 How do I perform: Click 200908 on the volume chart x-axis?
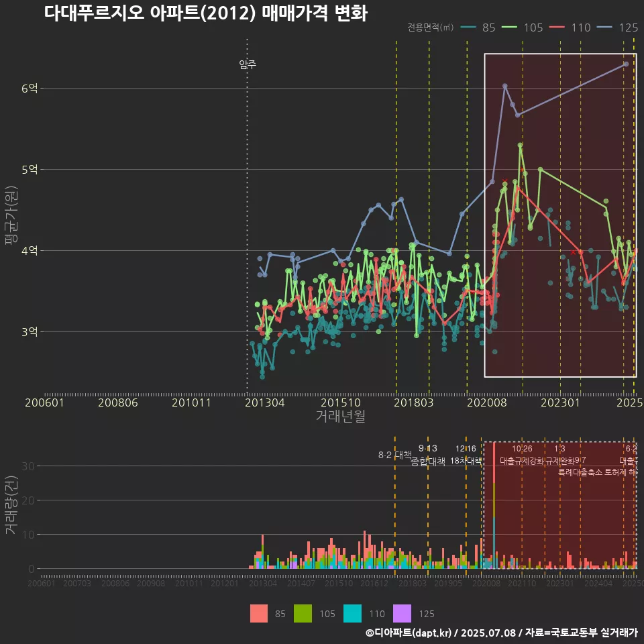coord(151,583)
